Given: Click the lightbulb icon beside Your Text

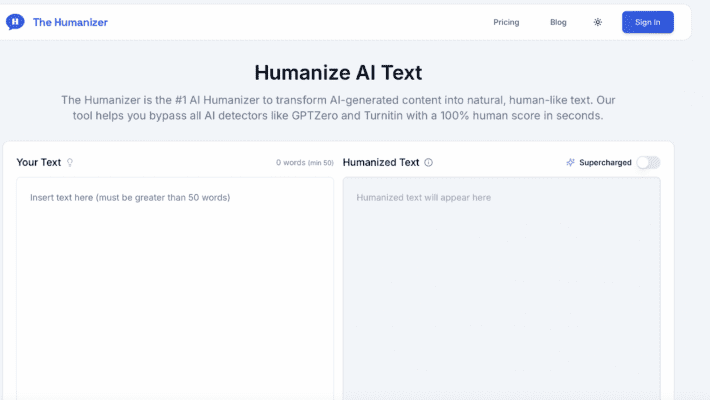Looking at the screenshot, I should tap(70, 163).
